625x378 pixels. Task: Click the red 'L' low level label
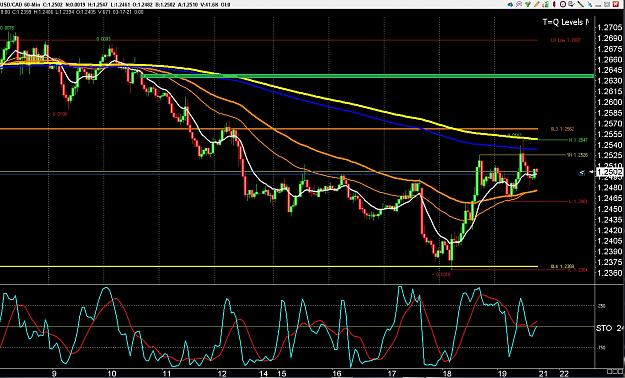(x=578, y=201)
